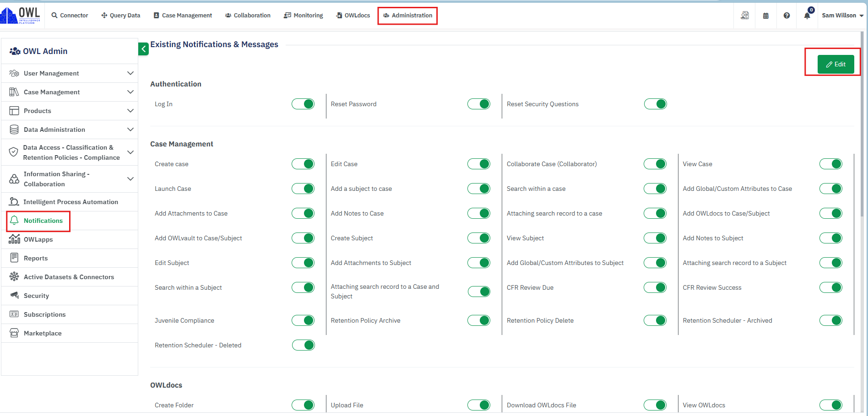Toggle Retention Policy Archive switch
This screenshot has height=416, width=868.
(479, 320)
